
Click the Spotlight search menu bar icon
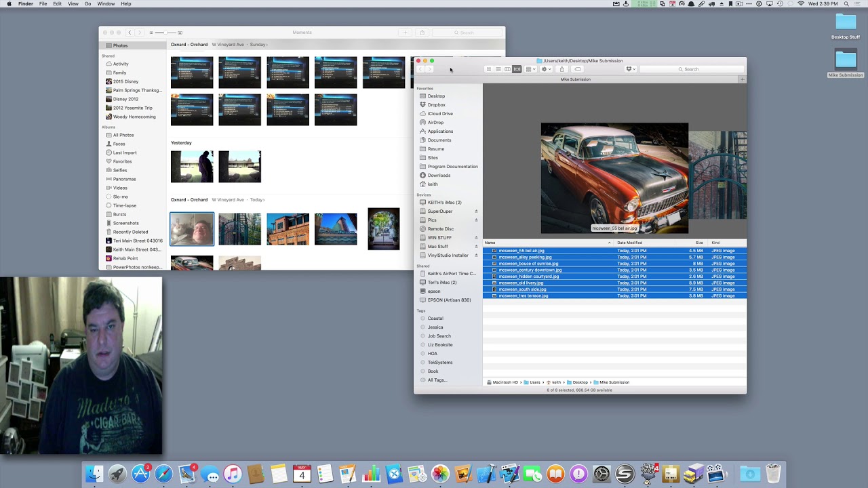846,4
